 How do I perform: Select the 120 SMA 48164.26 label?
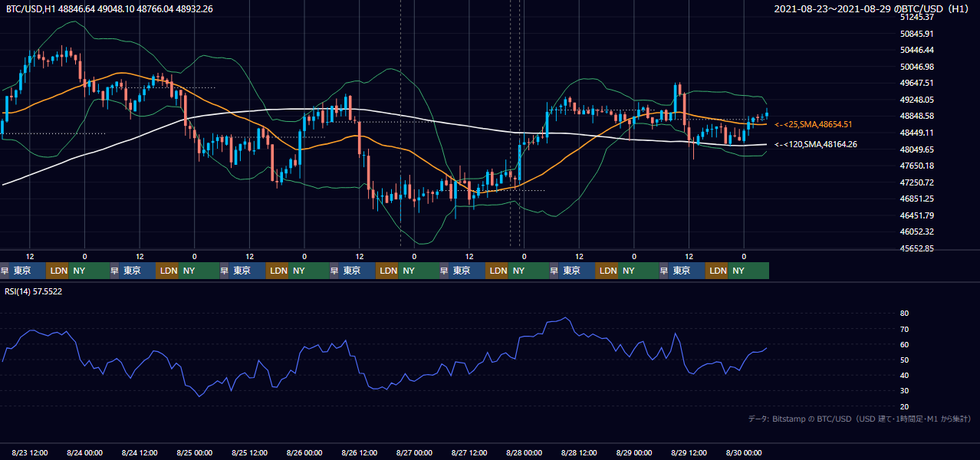[816, 144]
